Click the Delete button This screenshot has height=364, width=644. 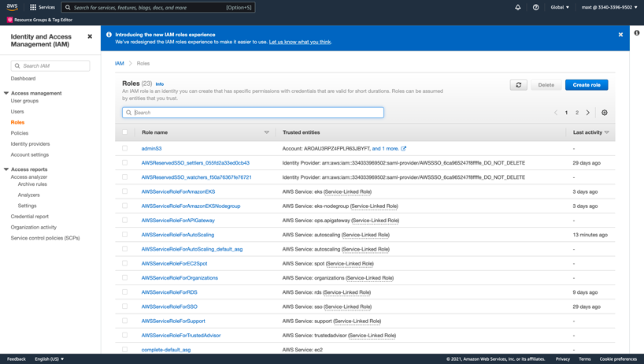(x=546, y=85)
